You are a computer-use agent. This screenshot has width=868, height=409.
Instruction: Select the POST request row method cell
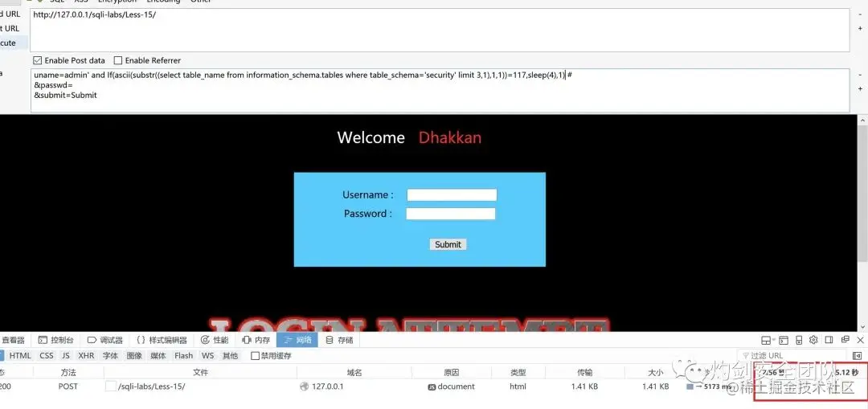coord(68,387)
